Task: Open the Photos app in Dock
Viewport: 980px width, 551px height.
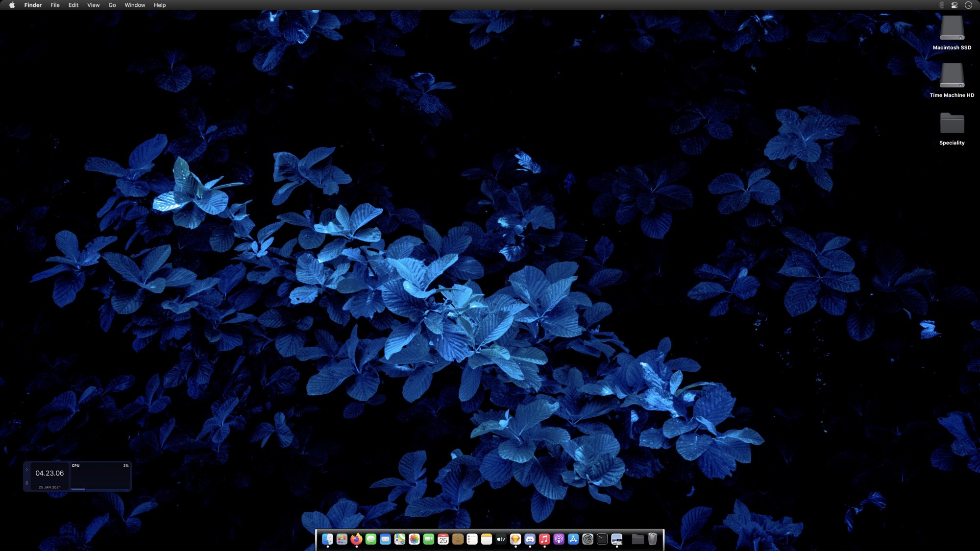Action: point(414,539)
